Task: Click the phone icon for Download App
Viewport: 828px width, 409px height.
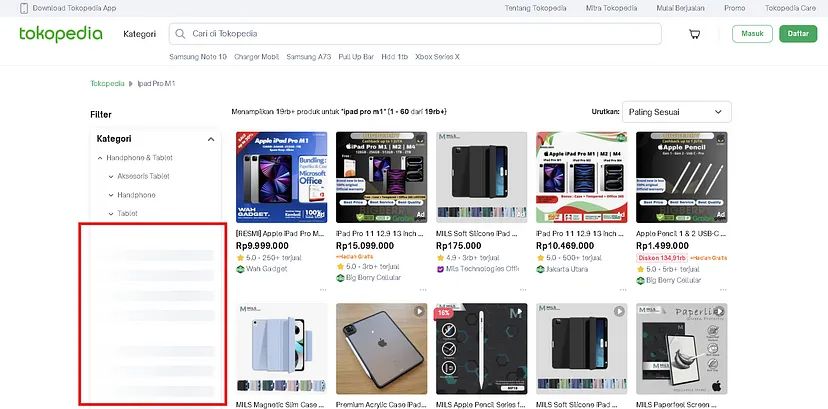Action: [x=24, y=8]
